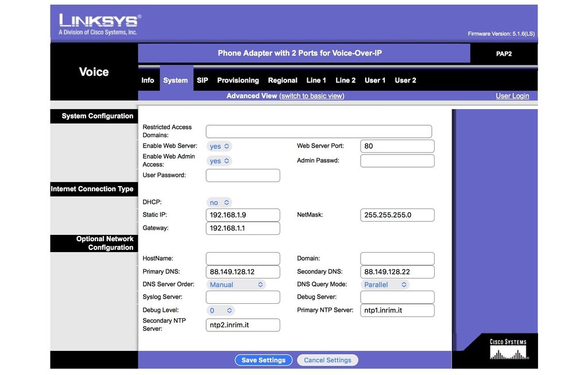Click the Linksys logo

pos(99,24)
